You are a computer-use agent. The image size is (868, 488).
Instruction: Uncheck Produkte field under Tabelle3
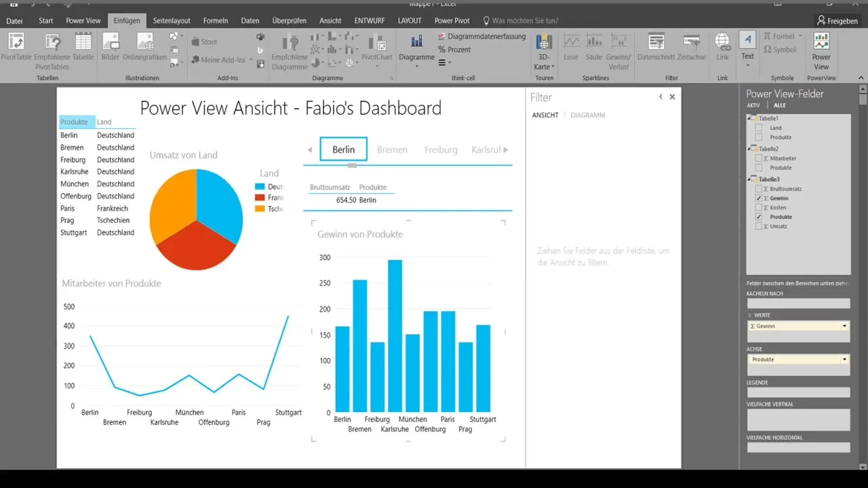(x=759, y=217)
